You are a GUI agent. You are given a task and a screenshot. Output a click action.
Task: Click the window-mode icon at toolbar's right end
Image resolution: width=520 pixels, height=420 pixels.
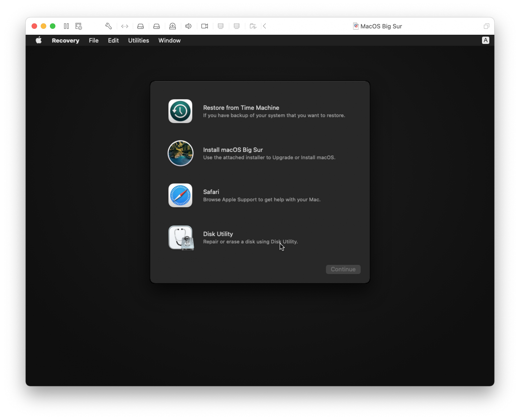tap(486, 26)
